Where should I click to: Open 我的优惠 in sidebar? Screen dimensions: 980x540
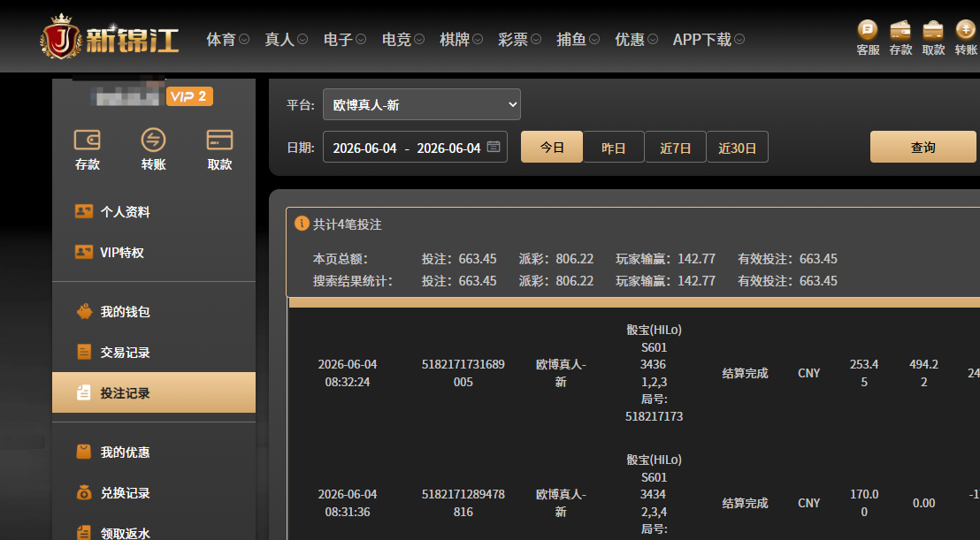154,452
